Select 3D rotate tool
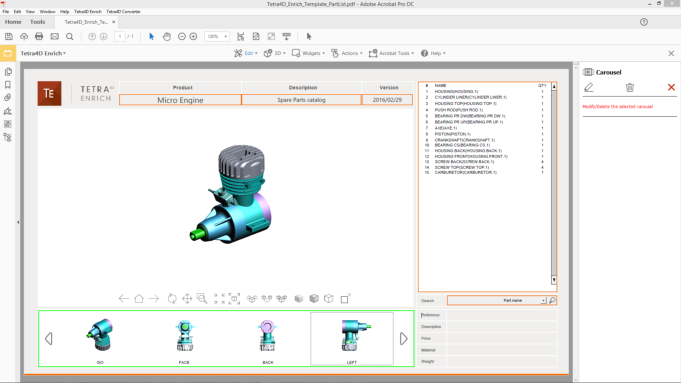The height and width of the screenshot is (383, 681). pos(172,299)
